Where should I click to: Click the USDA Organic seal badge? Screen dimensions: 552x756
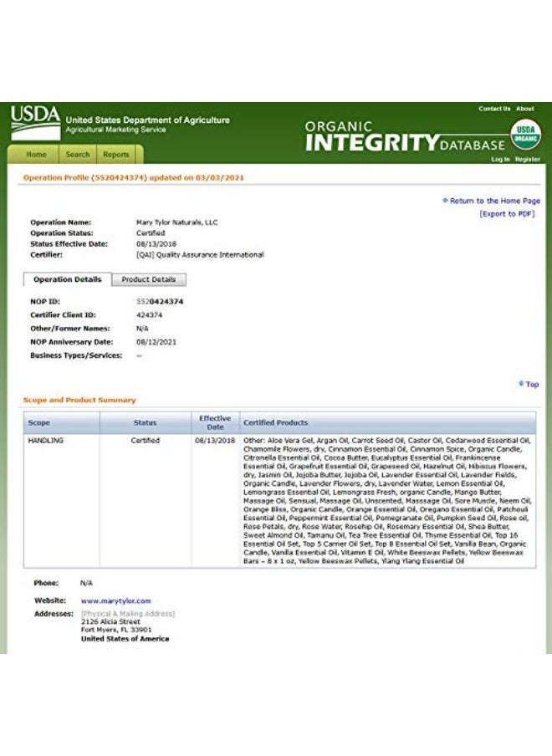click(525, 134)
